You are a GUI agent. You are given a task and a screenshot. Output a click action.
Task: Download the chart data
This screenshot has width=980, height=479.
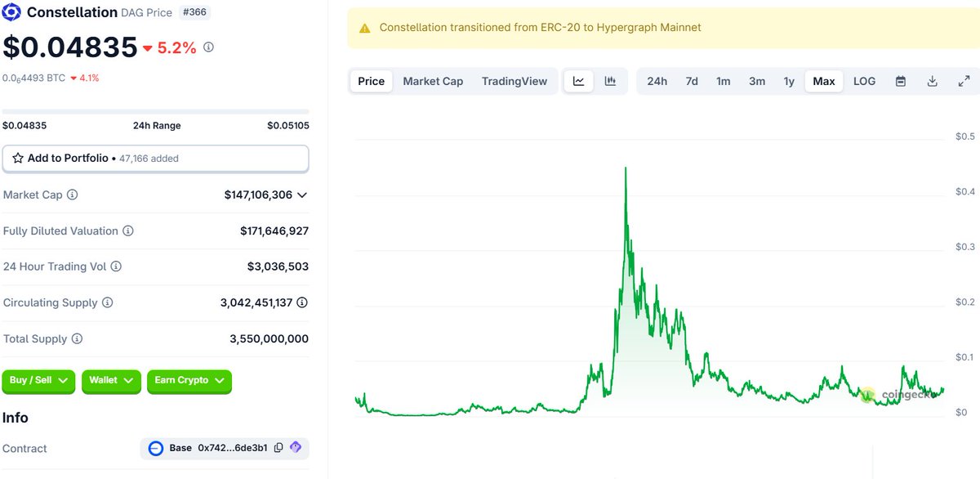(932, 81)
